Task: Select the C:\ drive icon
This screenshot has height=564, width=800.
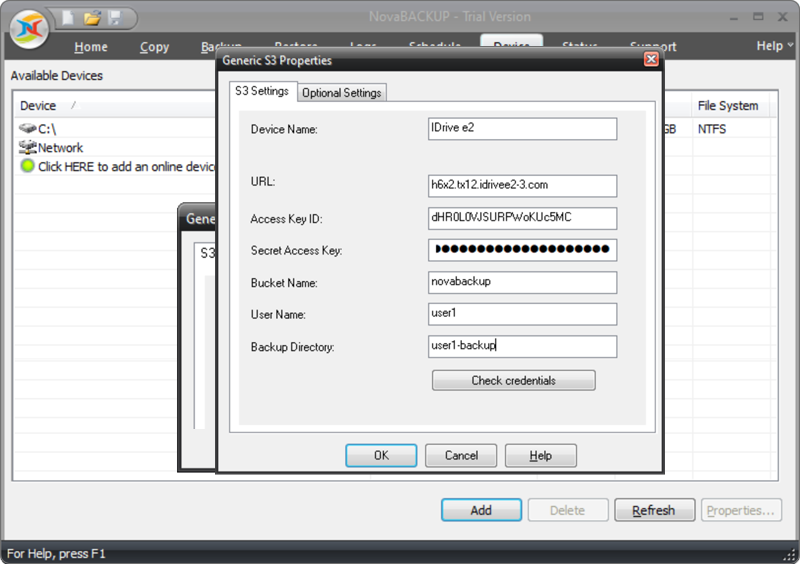Action: [x=27, y=128]
